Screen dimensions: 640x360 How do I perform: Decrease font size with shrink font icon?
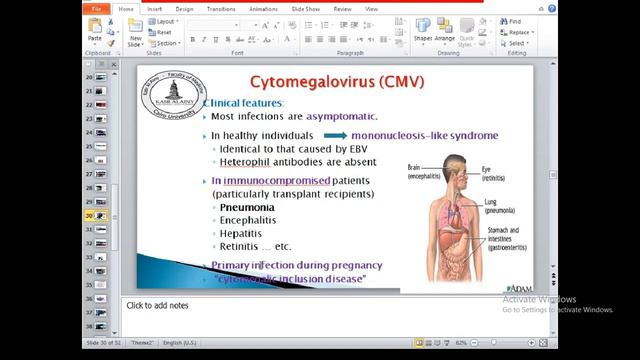click(276, 26)
